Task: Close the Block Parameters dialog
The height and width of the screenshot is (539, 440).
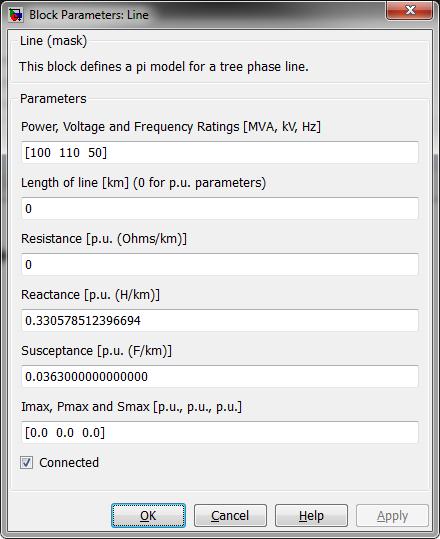Action: pyautogui.click(x=409, y=10)
